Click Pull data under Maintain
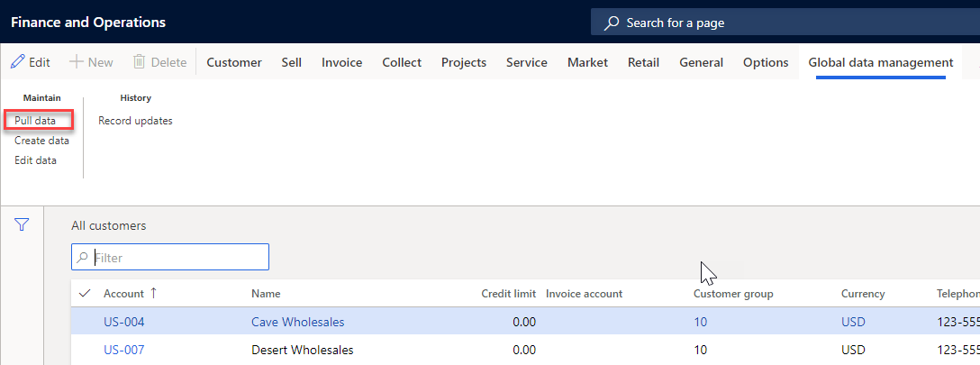 coord(35,121)
